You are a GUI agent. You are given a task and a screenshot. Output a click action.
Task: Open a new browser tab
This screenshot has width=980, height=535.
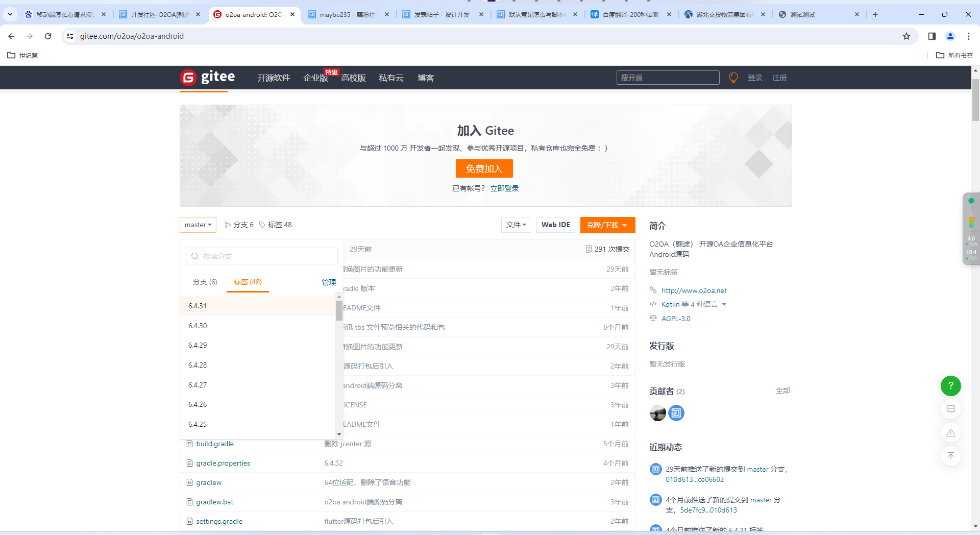coord(875,14)
